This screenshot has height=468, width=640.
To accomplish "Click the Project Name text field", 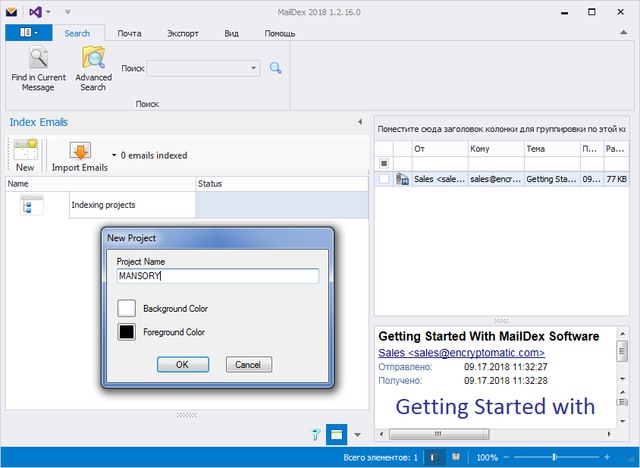I will tap(217, 276).
